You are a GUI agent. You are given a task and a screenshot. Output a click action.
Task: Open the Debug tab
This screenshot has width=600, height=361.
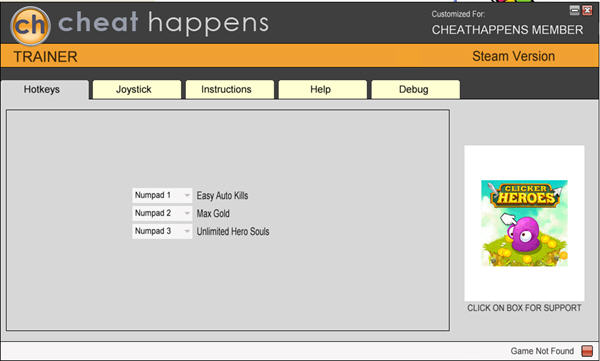tap(416, 90)
